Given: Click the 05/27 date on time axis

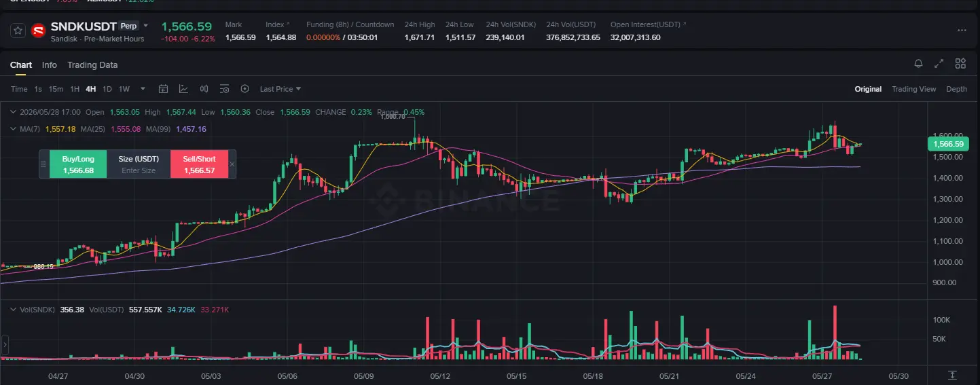Looking at the screenshot, I should coord(822,375).
